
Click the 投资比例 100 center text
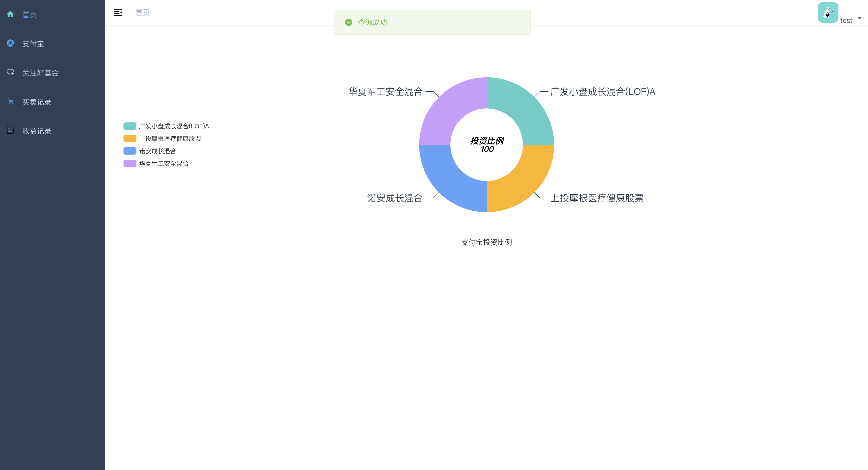pyautogui.click(x=487, y=145)
